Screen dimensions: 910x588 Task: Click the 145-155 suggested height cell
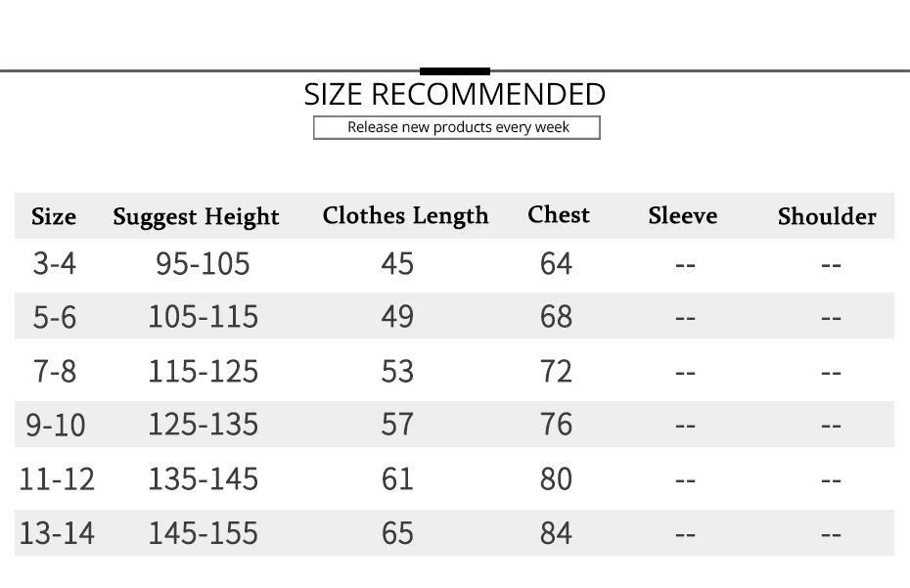point(203,533)
